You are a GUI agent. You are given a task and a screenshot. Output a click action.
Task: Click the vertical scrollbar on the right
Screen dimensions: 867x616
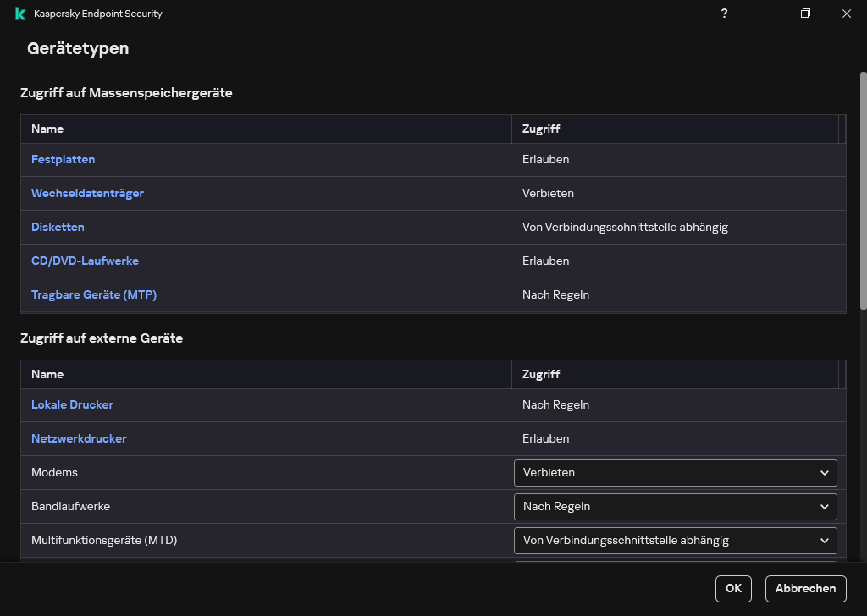[863, 190]
